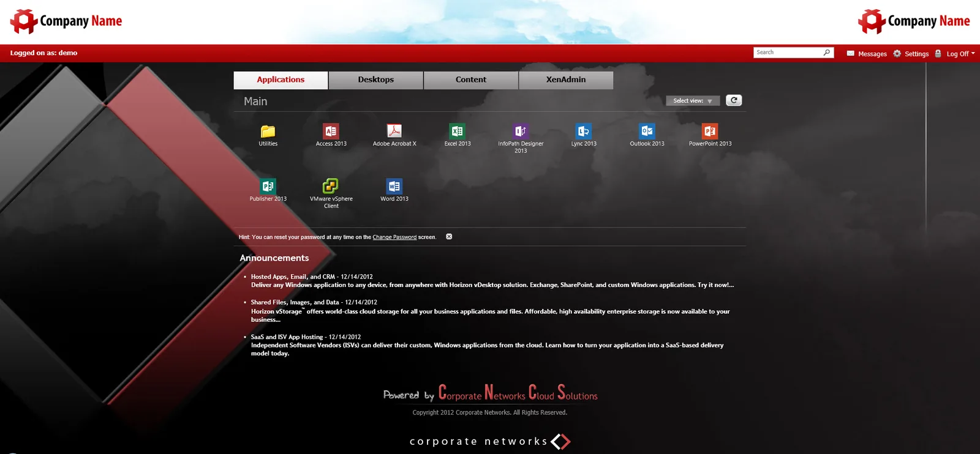Open InfoPath Designer 2013
This screenshot has width=980, height=454.
click(x=521, y=138)
